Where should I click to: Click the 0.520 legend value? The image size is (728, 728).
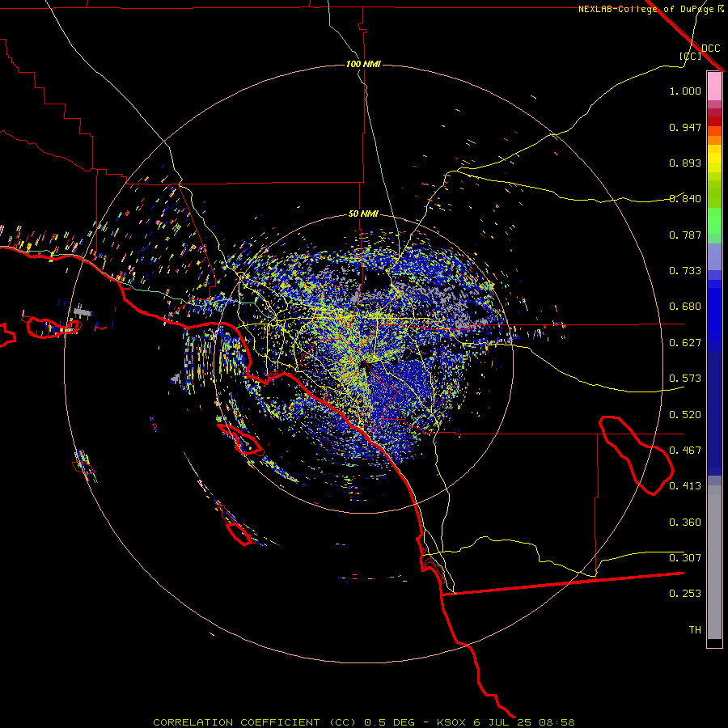tap(685, 415)
